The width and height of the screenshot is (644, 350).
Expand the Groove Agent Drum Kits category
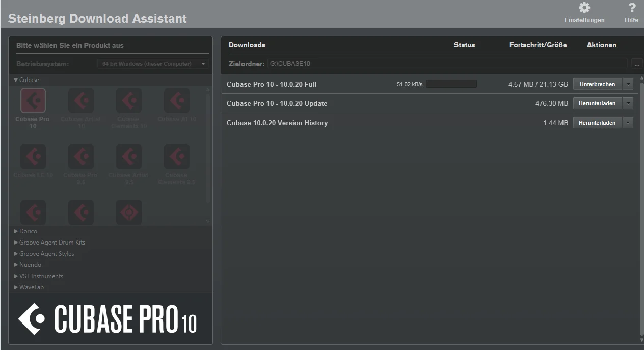(16, 243)
